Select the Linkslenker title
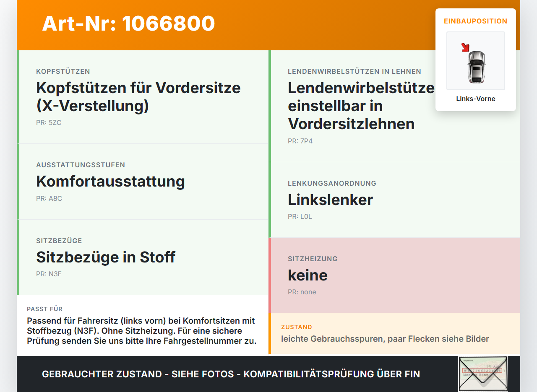Image resolution: width=537 pixels, height=392 pixels. [x=330, y=200]
